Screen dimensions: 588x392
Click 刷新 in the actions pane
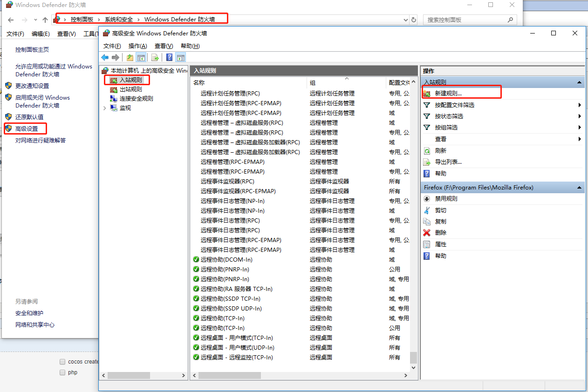click(440, 151)
